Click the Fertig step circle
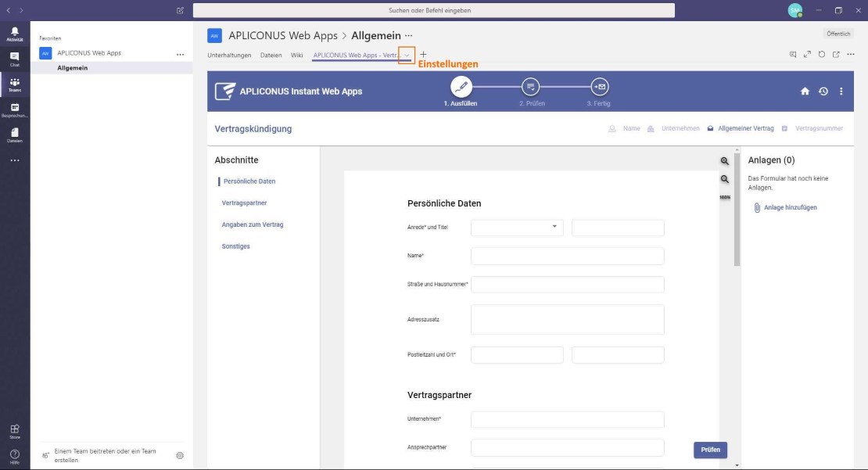The height and width of the screenshot is (470, 868). (x=600, y=87)
